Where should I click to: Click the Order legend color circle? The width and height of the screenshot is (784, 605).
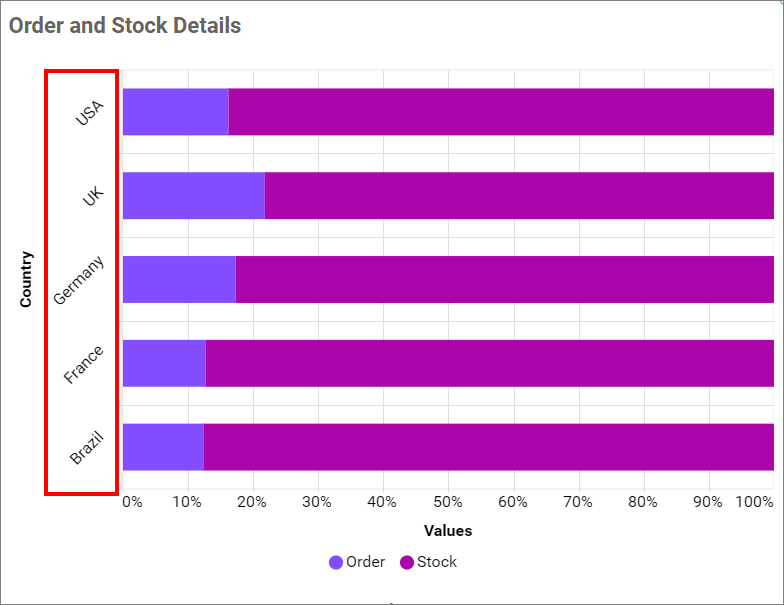tap(336, 563)
